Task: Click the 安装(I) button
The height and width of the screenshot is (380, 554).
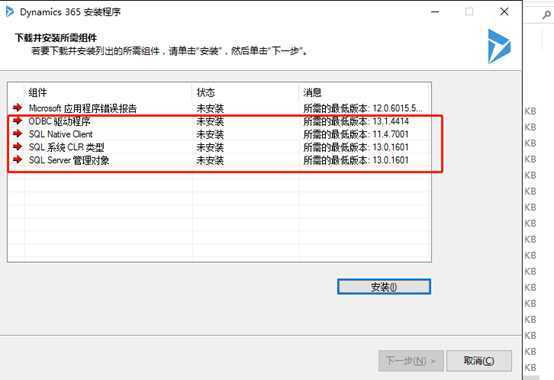Action: point(384,286)
